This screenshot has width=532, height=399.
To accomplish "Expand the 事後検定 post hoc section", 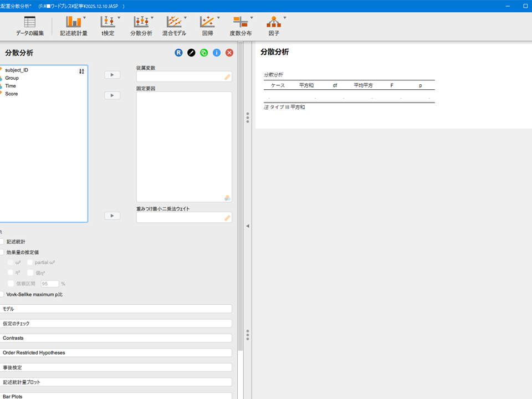I will pyautogui.click(x=116, y=367).
